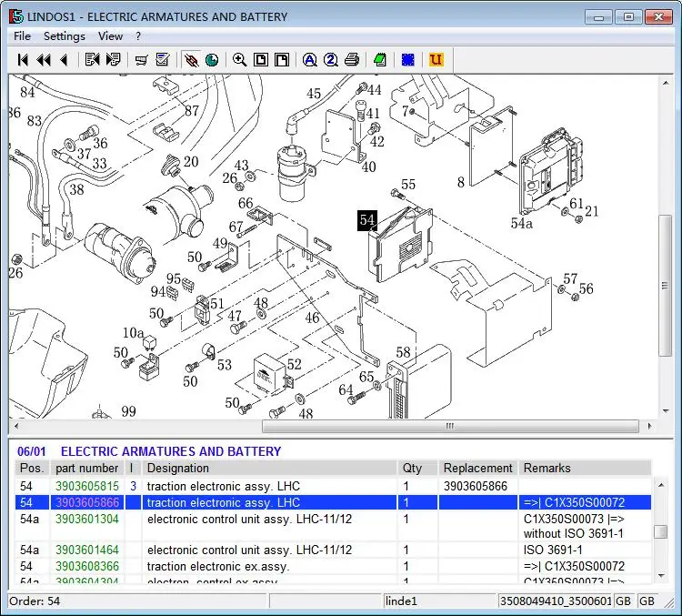Click the next list page icon
The height and width of the screenshot is (616, 682).
[113, 60]
